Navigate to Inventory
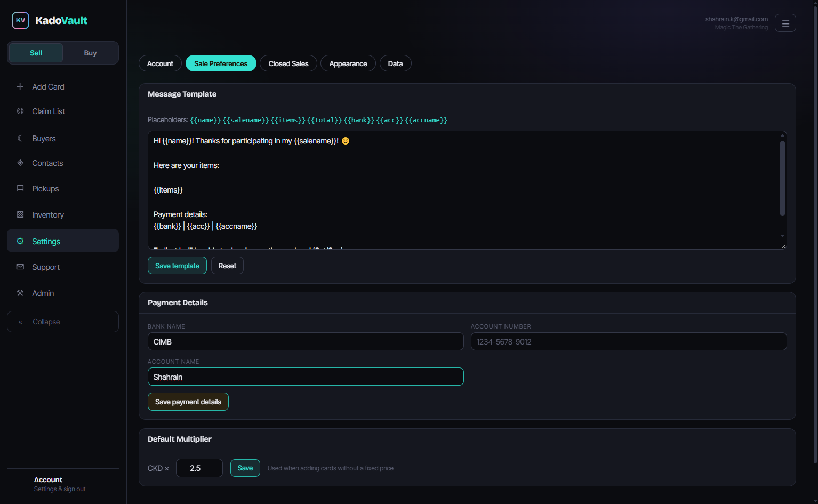Viewport: 818px width, 504px height. click(63, 214)
